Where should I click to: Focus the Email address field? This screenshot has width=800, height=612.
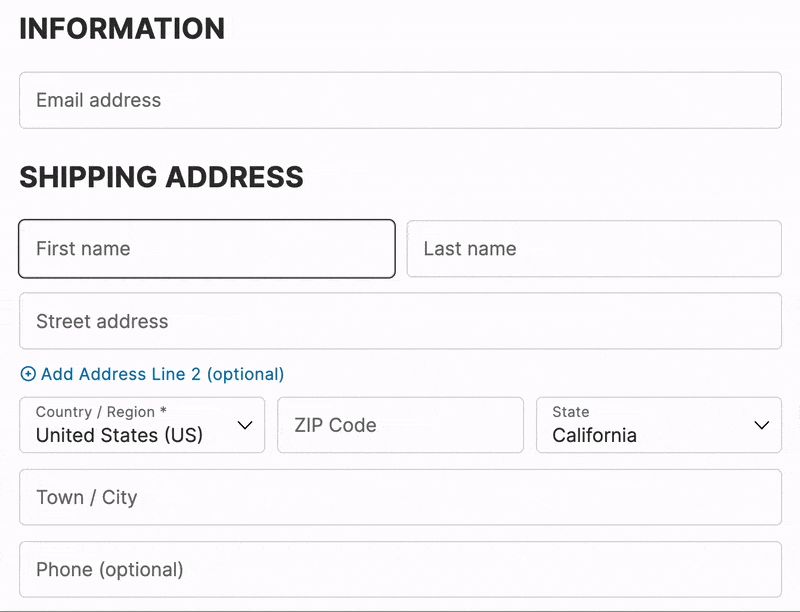[400, 100]
